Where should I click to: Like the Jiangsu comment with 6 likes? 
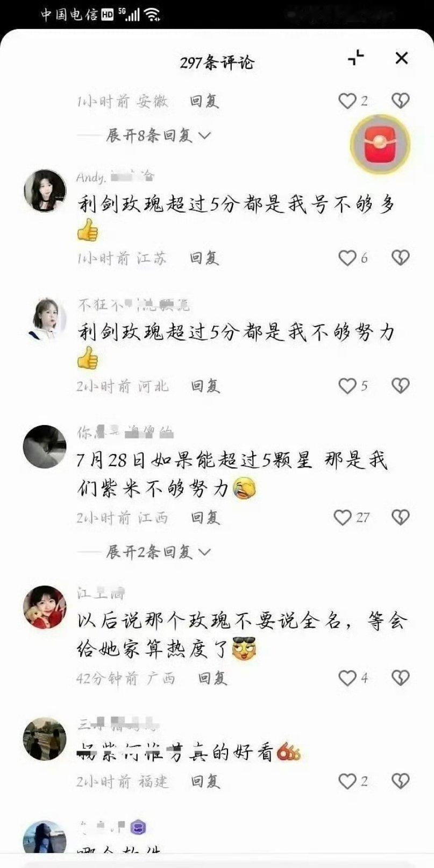point(347,258)
